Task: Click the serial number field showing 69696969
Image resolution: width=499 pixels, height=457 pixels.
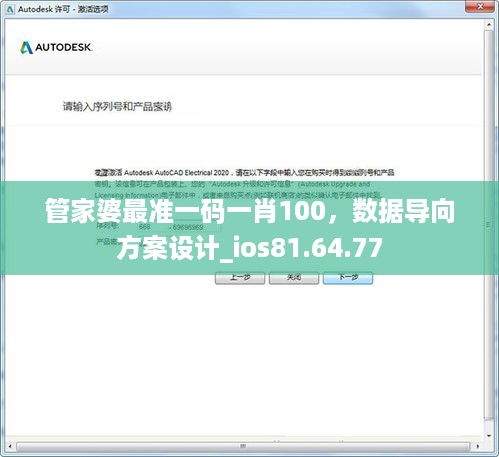Action: (x=195, y=227)
